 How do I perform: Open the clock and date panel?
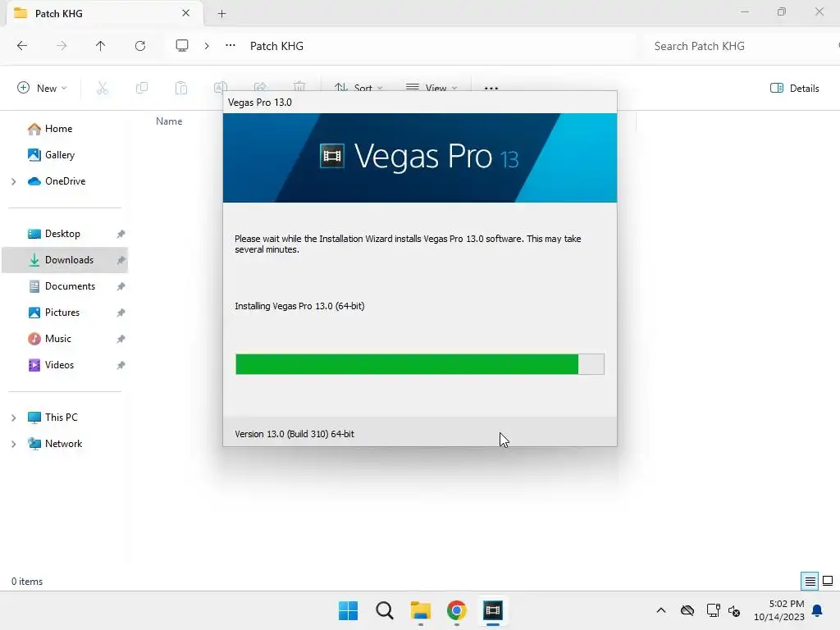click(x=779, y=610)
